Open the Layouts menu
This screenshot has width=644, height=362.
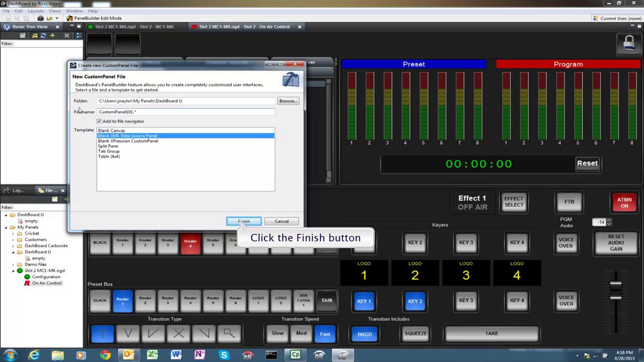pyautogui.click(x=35, y=11)
